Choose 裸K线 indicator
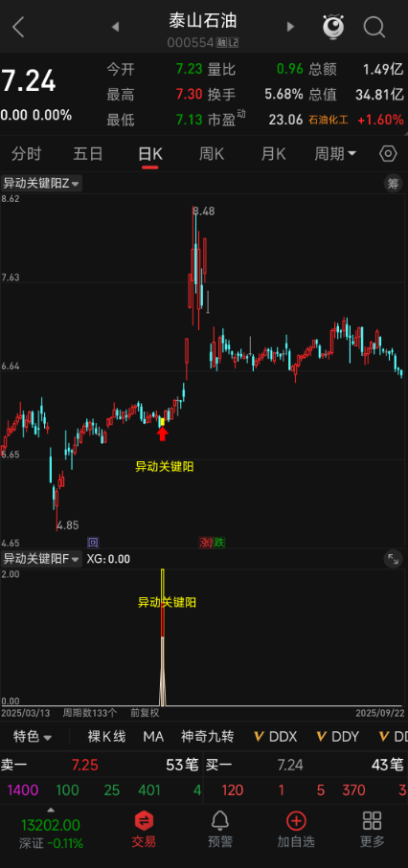Viewport: 408px width, 868px height. (106, 736)
